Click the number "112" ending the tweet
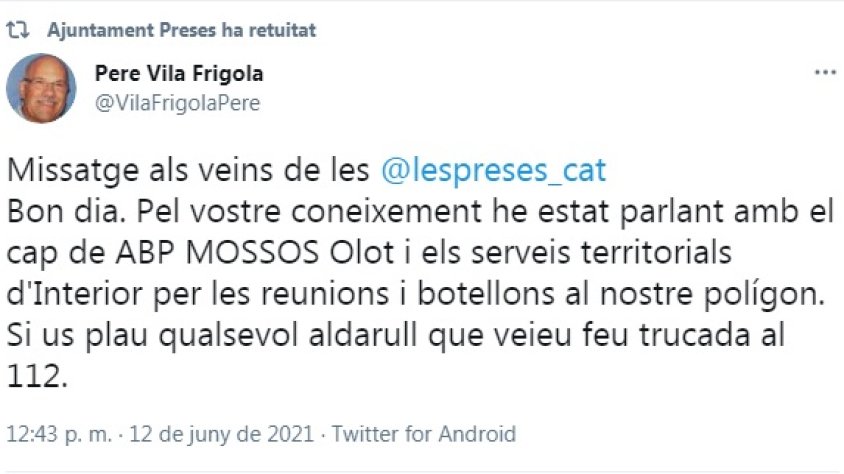Viewport: 844px width, 474px height. coord(34,378)
